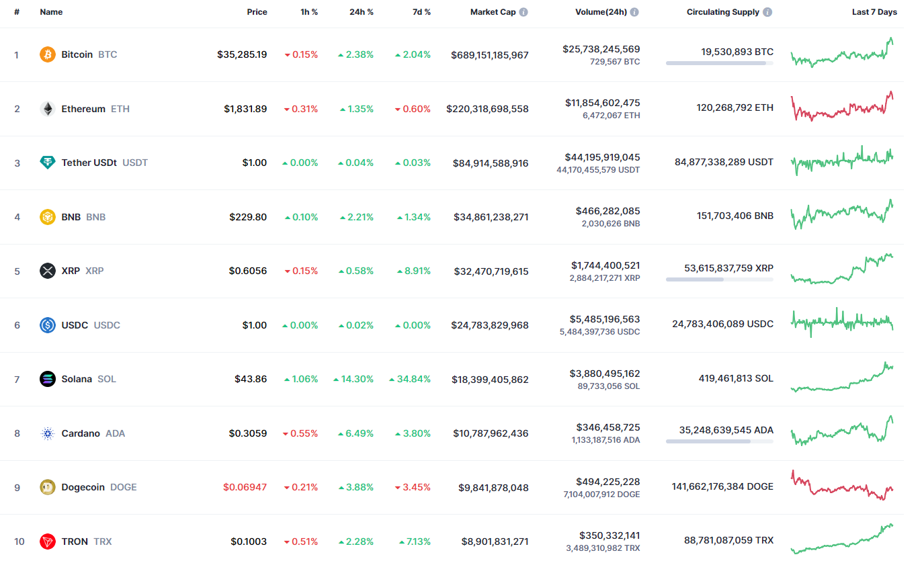The image size is (924, 563).
Task: Open Solana's last 7 days sparkline chart
Action: pos(842,378)
